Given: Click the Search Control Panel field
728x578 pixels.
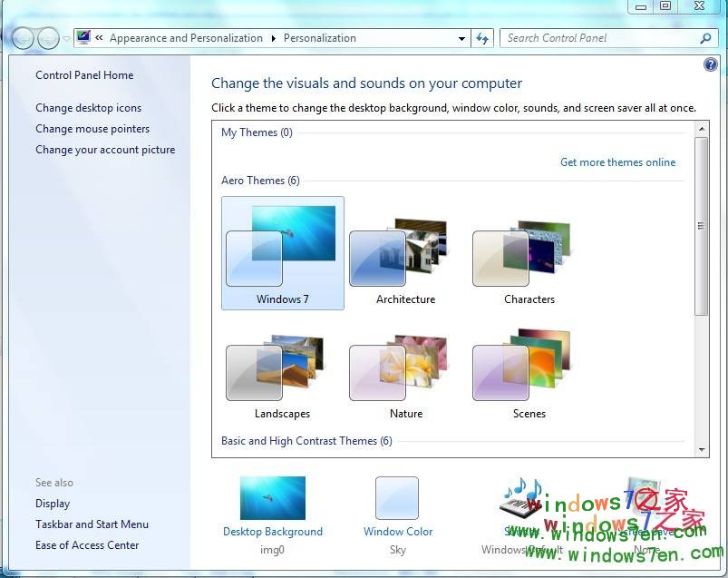Looking at the screenshot, I should pos(598,38).
